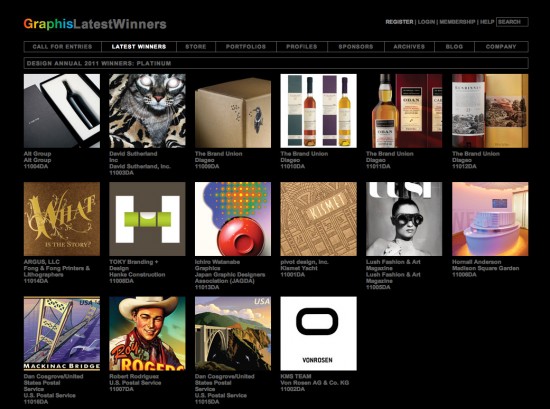Image resolution: width=550 pixels, height=409 pixels.
Task: Click the GraphisLatestWinners logo
Action: [95, 24]
